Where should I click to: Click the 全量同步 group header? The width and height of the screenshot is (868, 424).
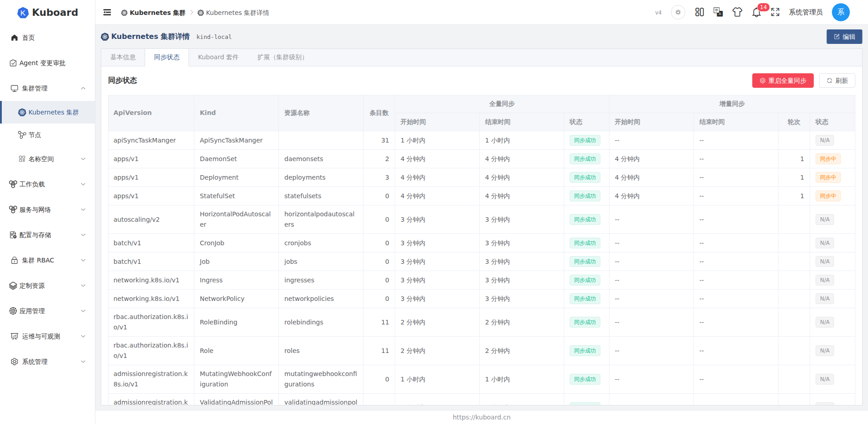(502, 104)
